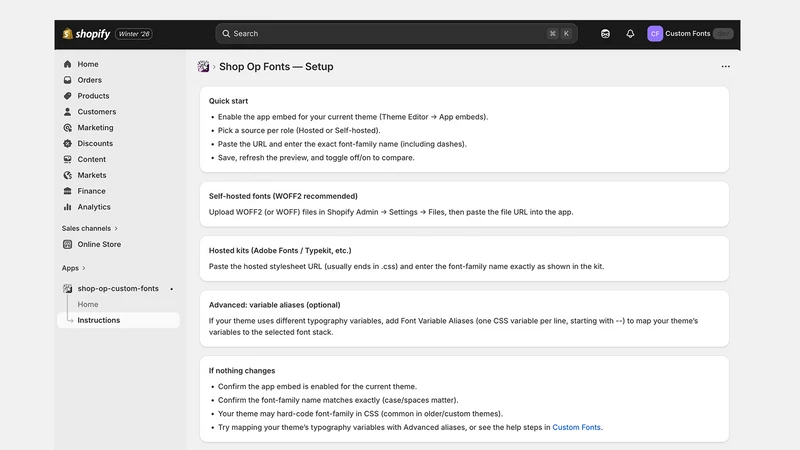The image size is (800, 450).
Task: Click the app icon in page breadcrumb
Action: click(203, 66)
